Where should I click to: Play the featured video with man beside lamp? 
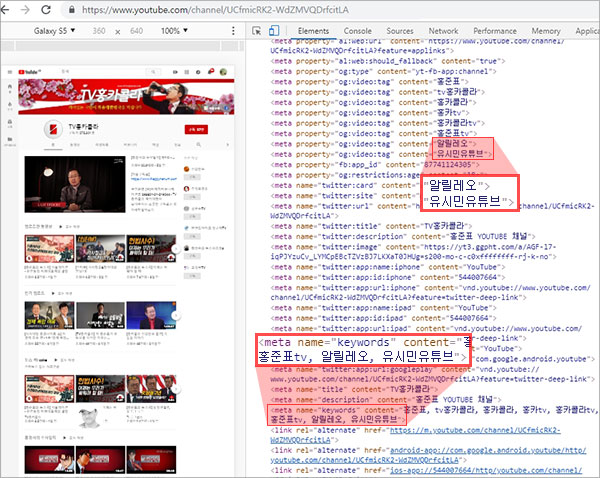point(75,184)
